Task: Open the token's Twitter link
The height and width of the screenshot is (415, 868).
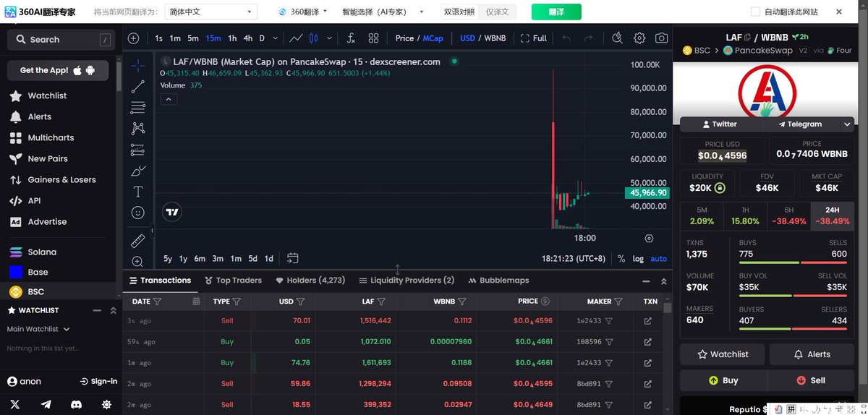Action: point(718,124)
